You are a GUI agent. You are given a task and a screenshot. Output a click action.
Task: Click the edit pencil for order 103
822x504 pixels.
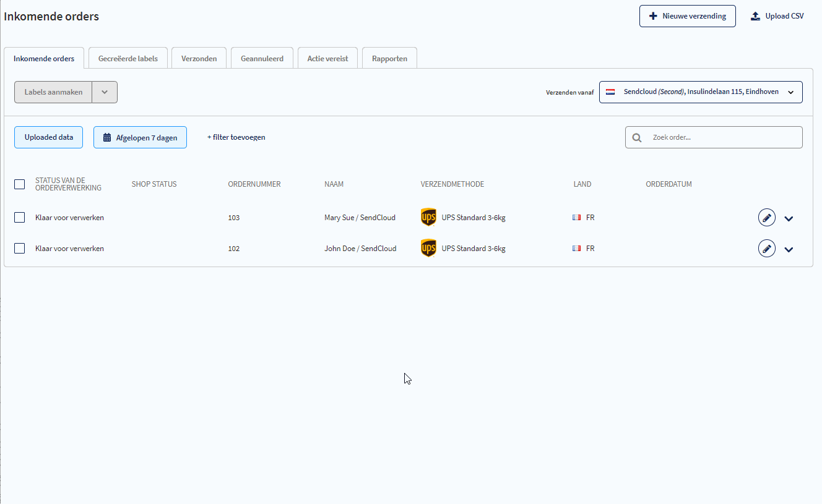766,218
